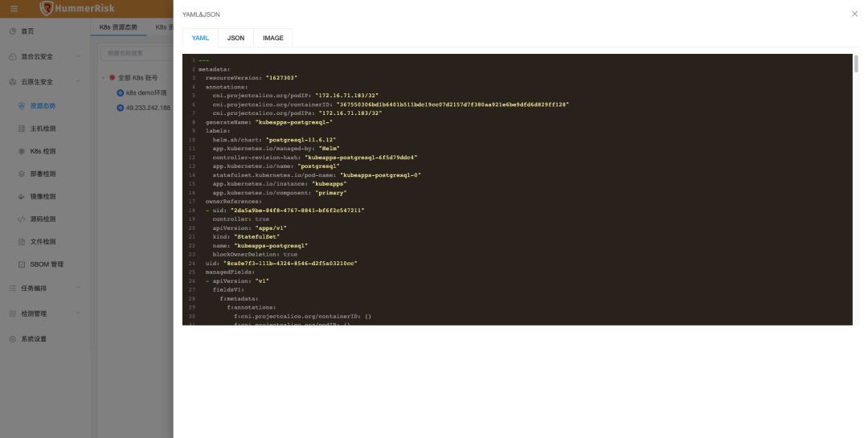Click the resource name search field

click(x=137, y=53)
